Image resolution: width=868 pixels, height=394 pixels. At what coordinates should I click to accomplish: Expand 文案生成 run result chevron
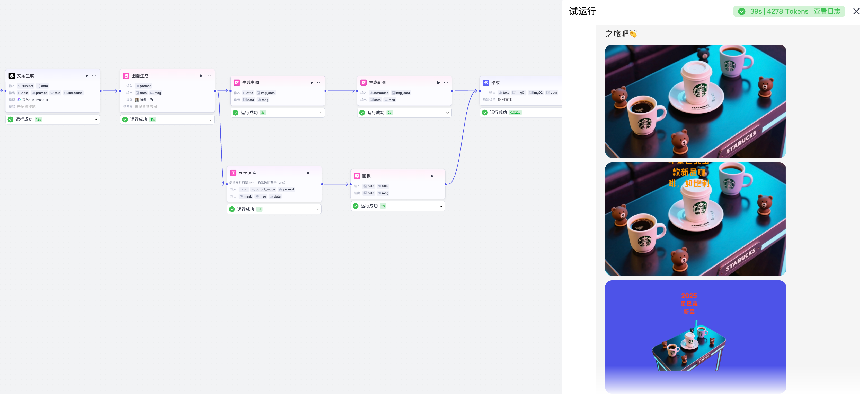pos(96,119)
